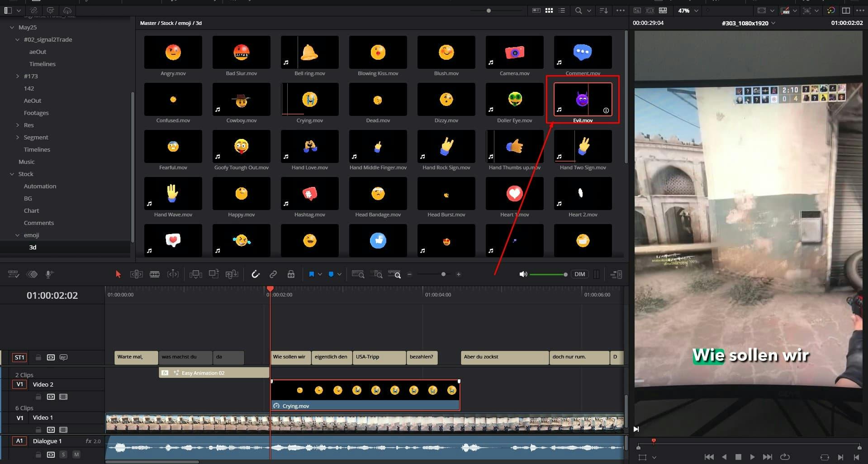Select the Blade edit mode tool
Image resolution: width=868 pixels, height=464 pixels.
[155, 274]
